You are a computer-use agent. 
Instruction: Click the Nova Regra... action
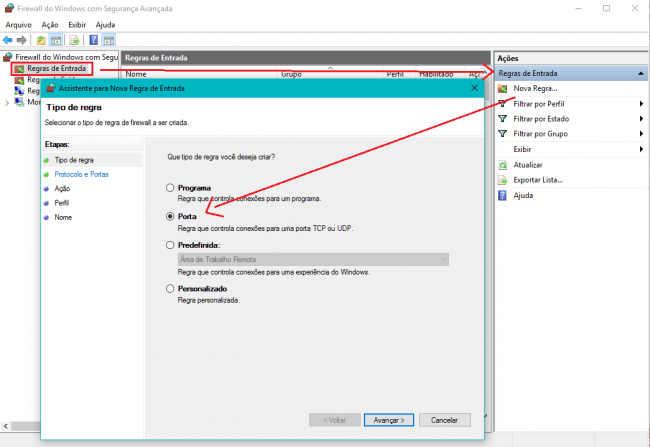pyautogui.click(x=535, y=88)
